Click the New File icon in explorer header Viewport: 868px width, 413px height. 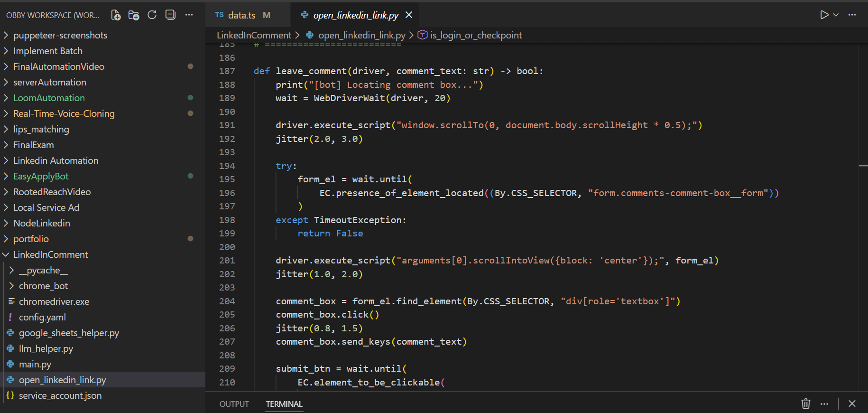click(x=116, y=15)
